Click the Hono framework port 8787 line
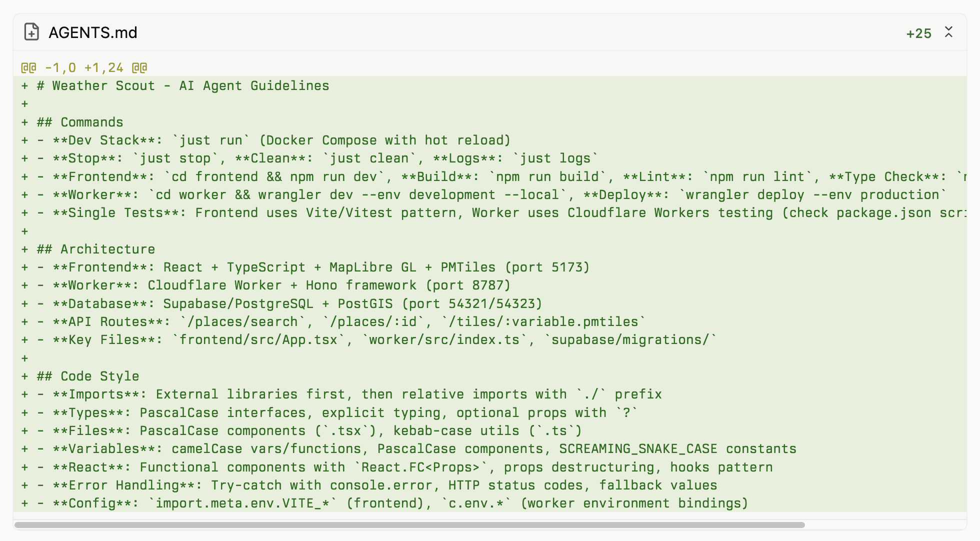 pos(281,285)
